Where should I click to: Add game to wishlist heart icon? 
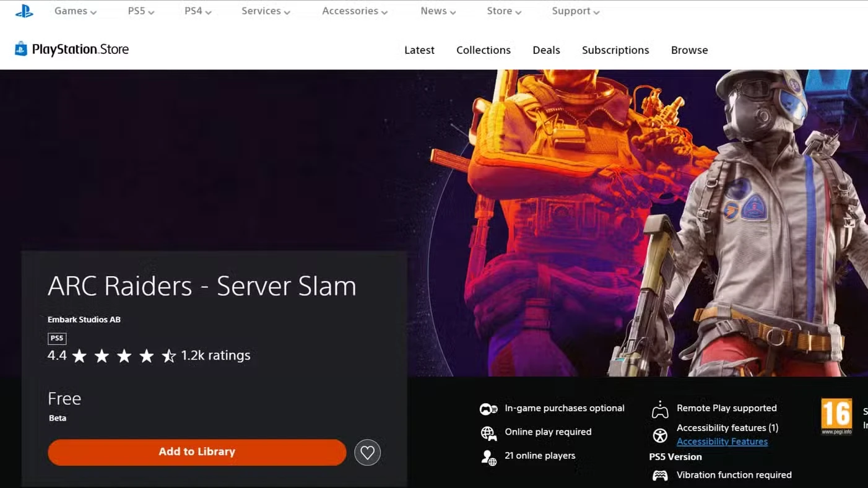click(367, 453)
